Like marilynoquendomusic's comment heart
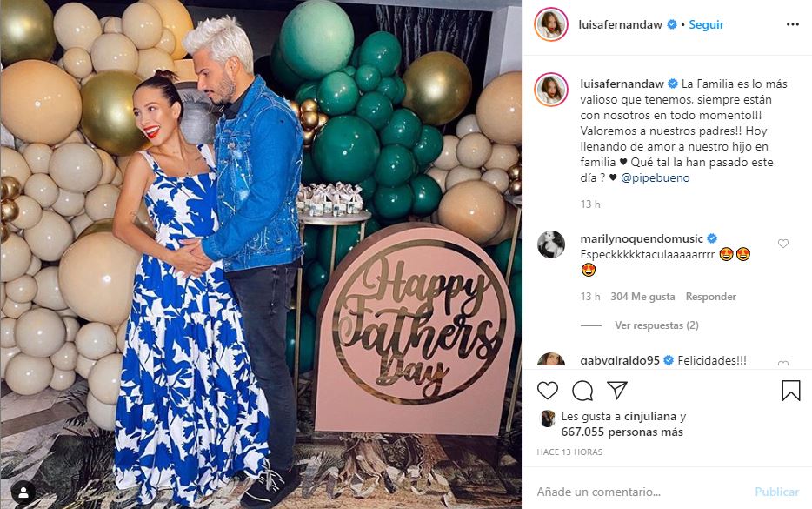This screenshot has height=509, width=812. click(783, 244)
